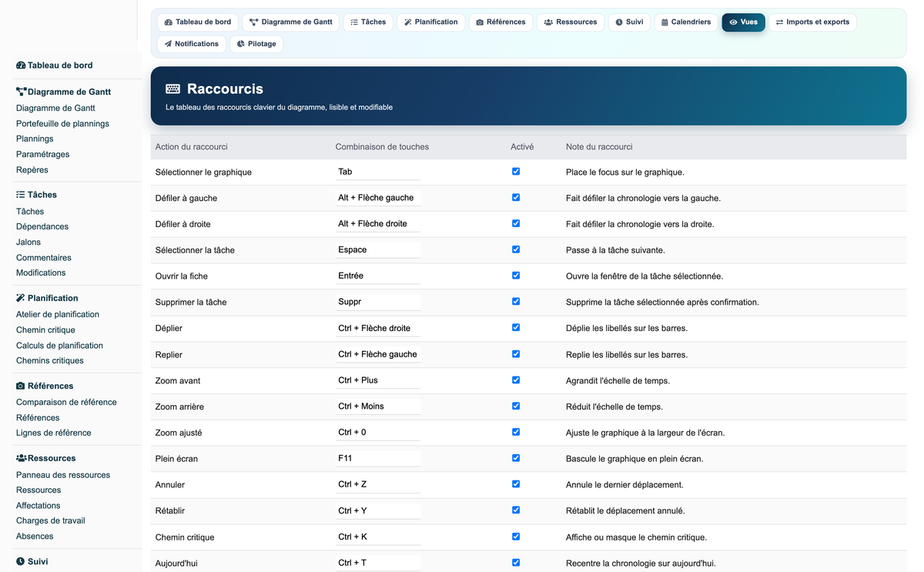
Task: Switch to the Tâches tab
Action: 368,22
